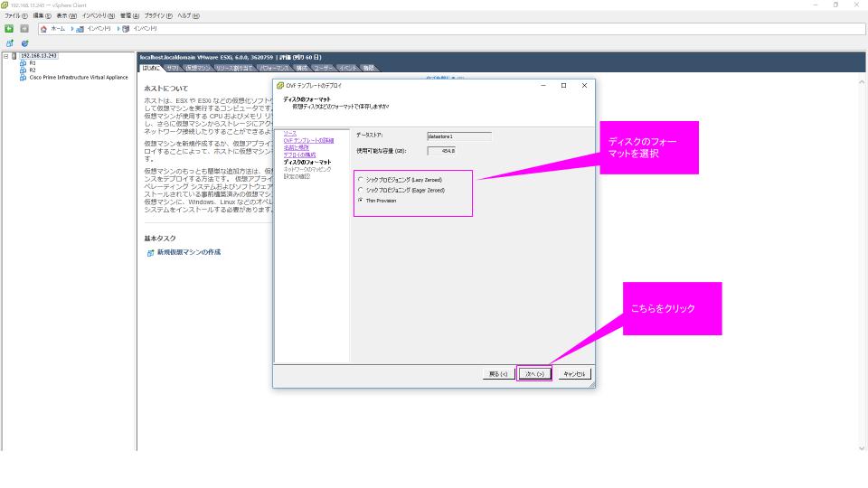Click ホーム text in the breadcrumb
Screen dimensions: 868x488
coord(58,29)
